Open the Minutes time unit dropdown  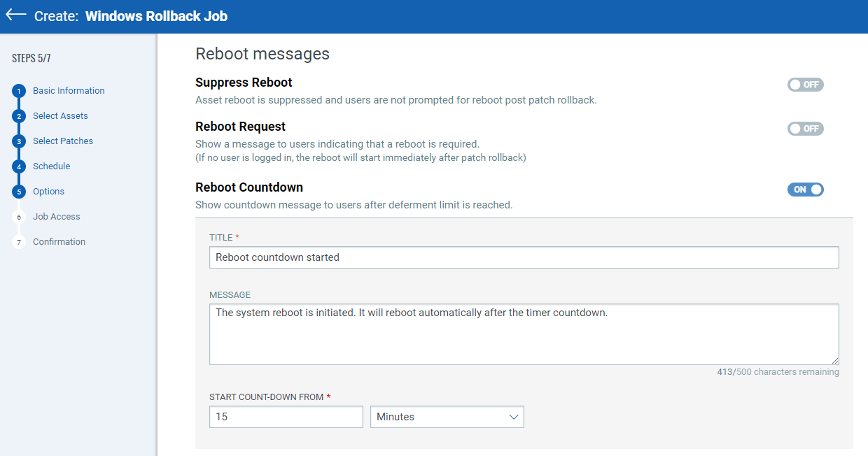tap(447, 416)
